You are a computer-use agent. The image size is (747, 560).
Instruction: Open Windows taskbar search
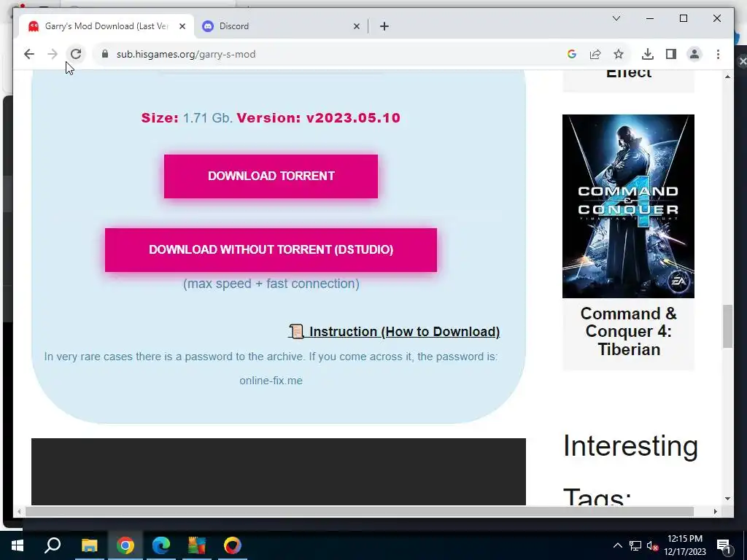tap(53, 545)
